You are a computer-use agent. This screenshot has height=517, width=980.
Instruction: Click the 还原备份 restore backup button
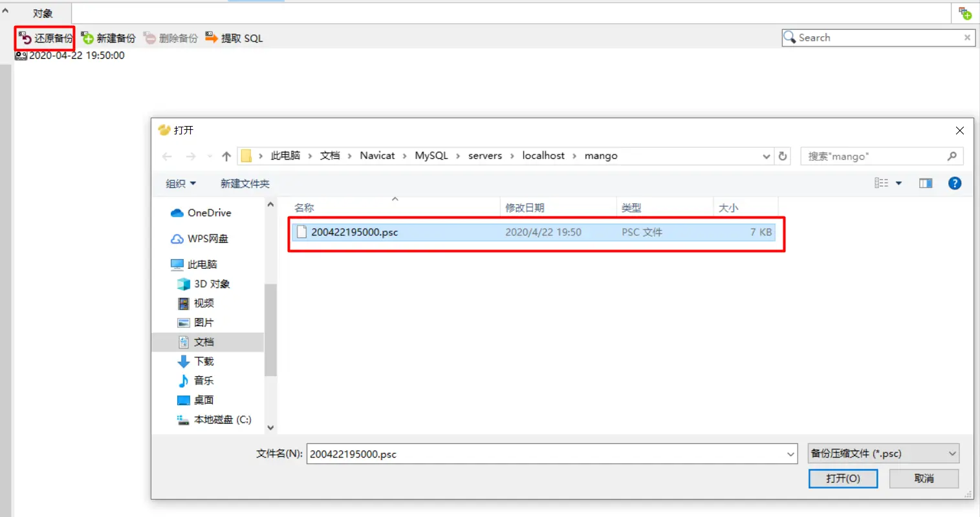45,38
